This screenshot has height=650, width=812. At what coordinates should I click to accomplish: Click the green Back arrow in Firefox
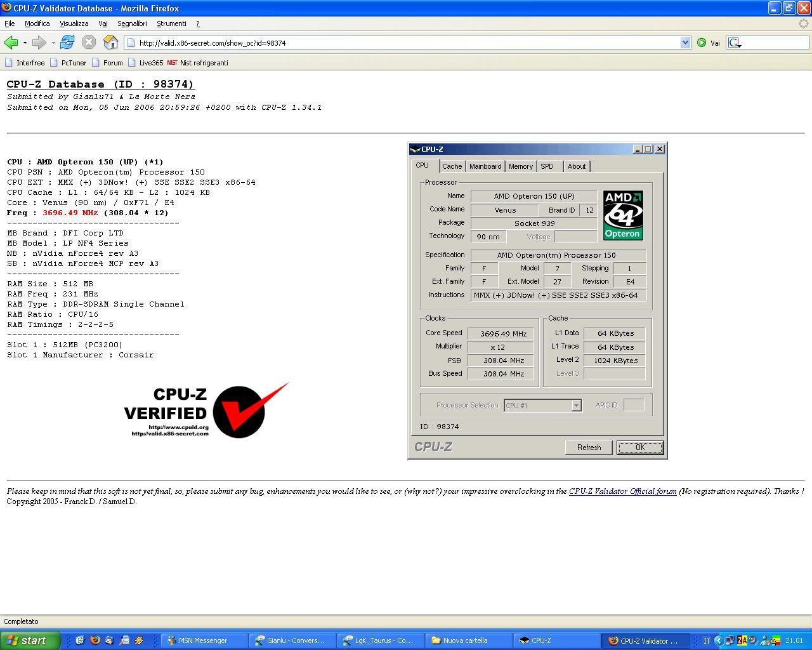pos(10,43)
